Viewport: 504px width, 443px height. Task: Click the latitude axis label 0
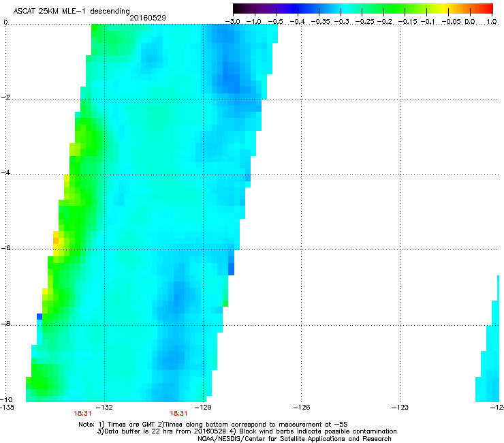coord(5,22)
